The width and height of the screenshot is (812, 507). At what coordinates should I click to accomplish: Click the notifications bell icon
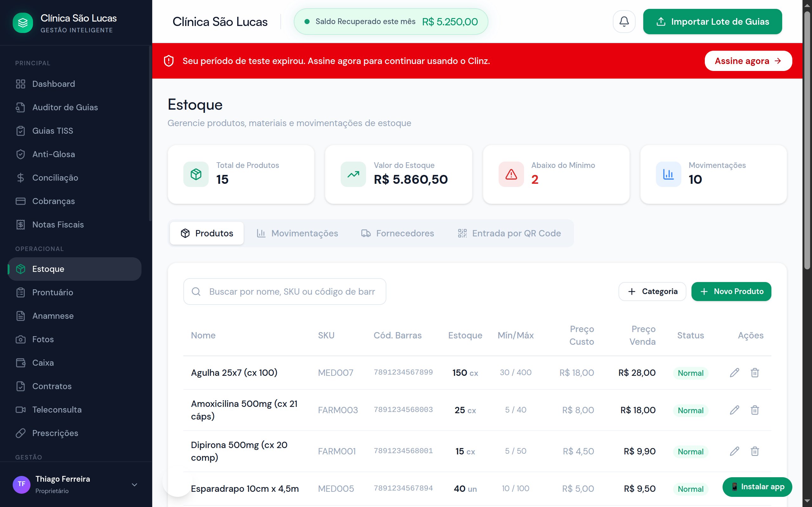click(624, 22)
